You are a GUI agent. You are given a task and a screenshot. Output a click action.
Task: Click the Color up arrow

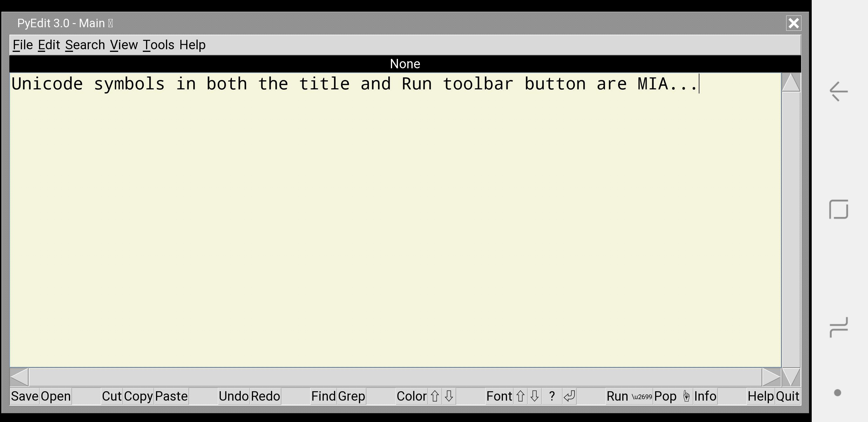point(435,396)
